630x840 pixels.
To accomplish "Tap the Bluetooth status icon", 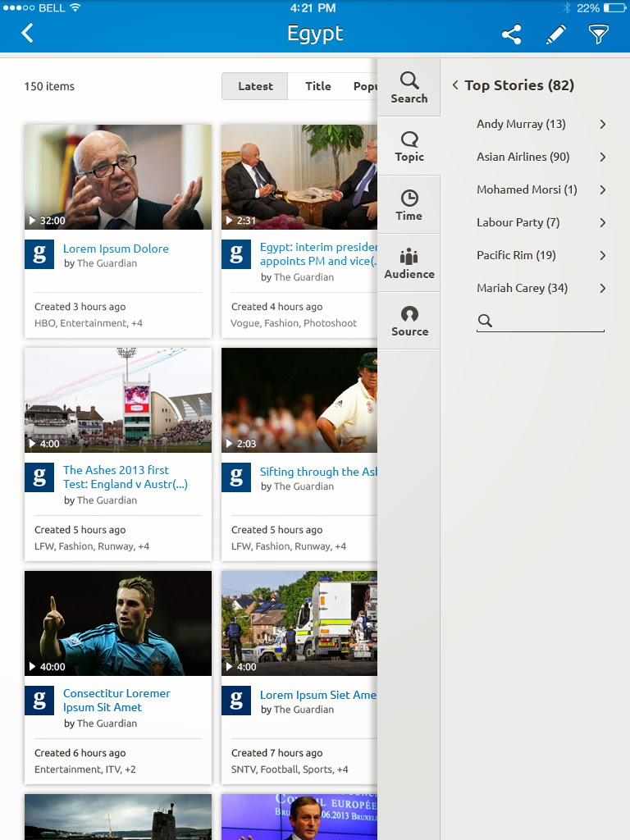I will (567, 8).
